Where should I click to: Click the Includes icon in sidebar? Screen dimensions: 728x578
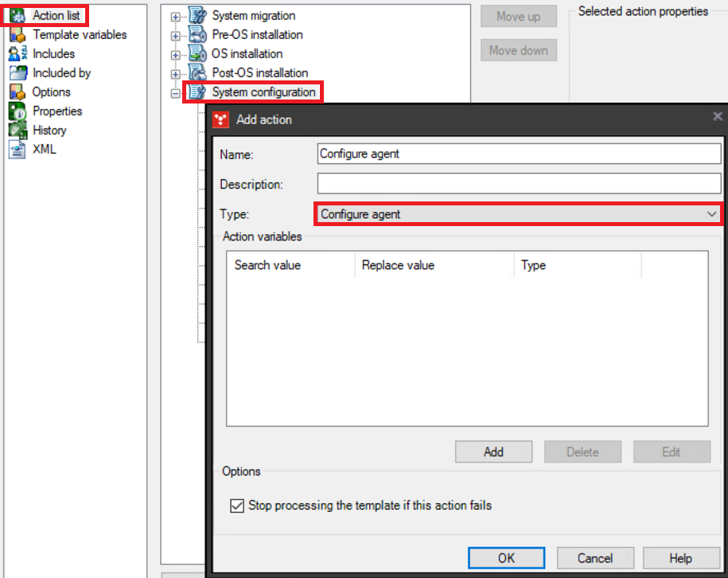pyautogui.click(x=16, y=53)
